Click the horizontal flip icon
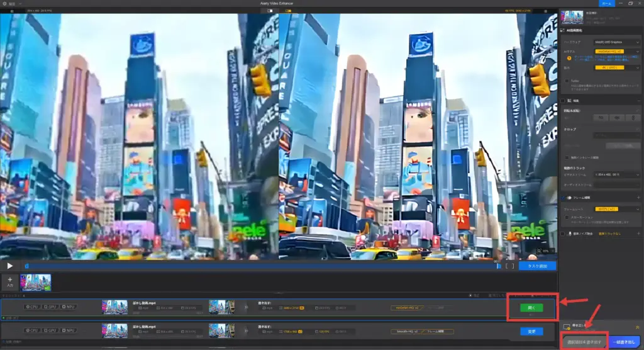Image resolution: width=644 pixels, height=350 pixels. pyautogui.click(x=617, y=118)
